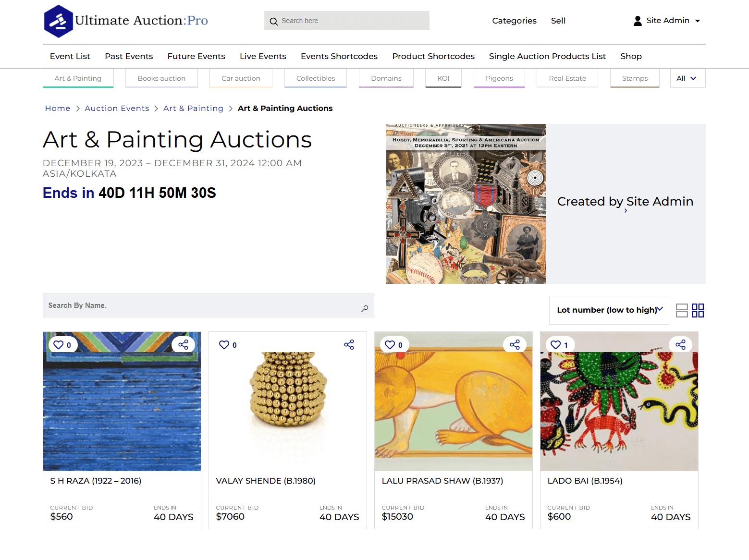Select the Collectibles category tab

pos(316,78)
